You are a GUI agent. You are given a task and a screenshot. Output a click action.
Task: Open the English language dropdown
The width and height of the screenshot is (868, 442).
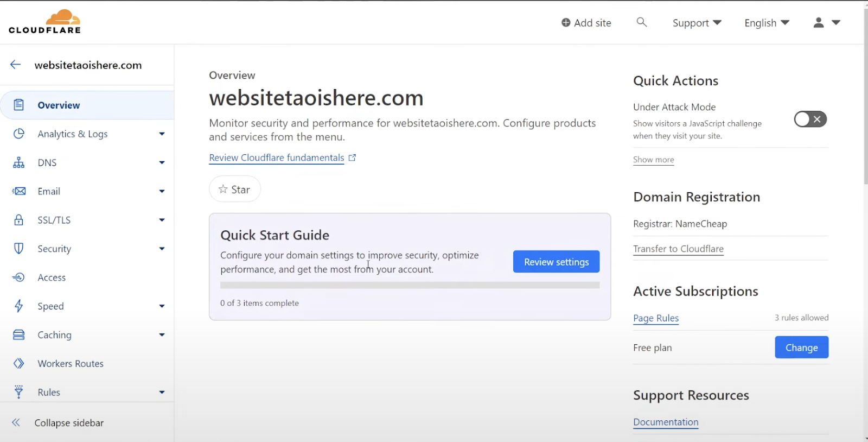click(x=767, y=23)
